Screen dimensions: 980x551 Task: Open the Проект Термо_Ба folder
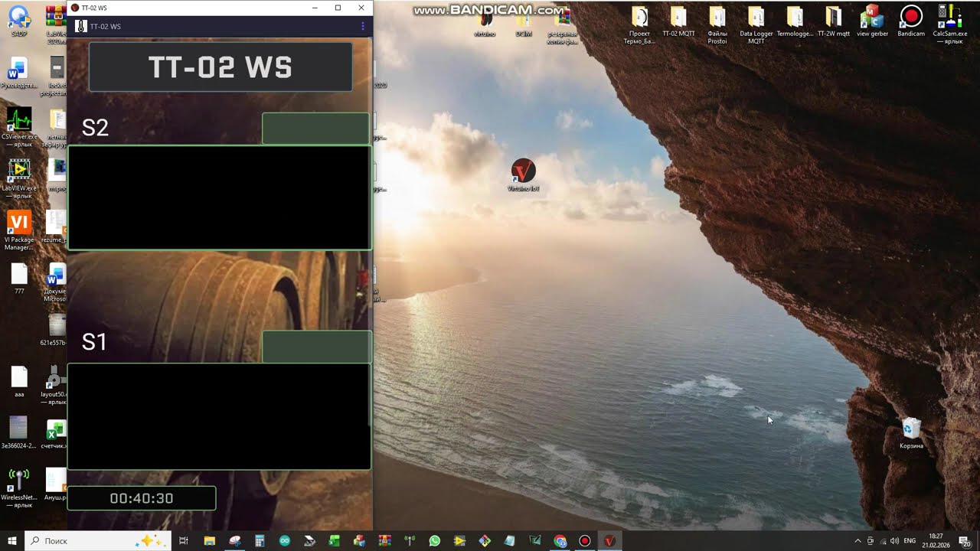coord(639,25)
